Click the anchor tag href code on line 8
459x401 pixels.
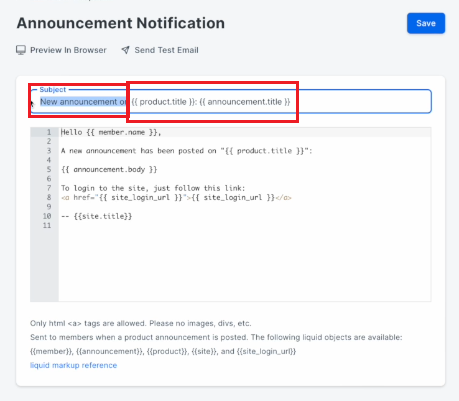coord(176,198)
